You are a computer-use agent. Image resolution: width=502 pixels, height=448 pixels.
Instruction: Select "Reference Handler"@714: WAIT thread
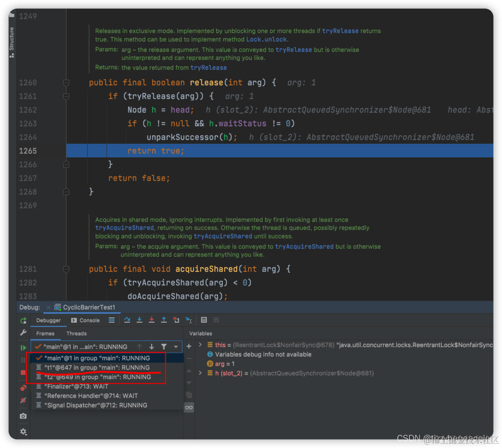pos(107,396)
